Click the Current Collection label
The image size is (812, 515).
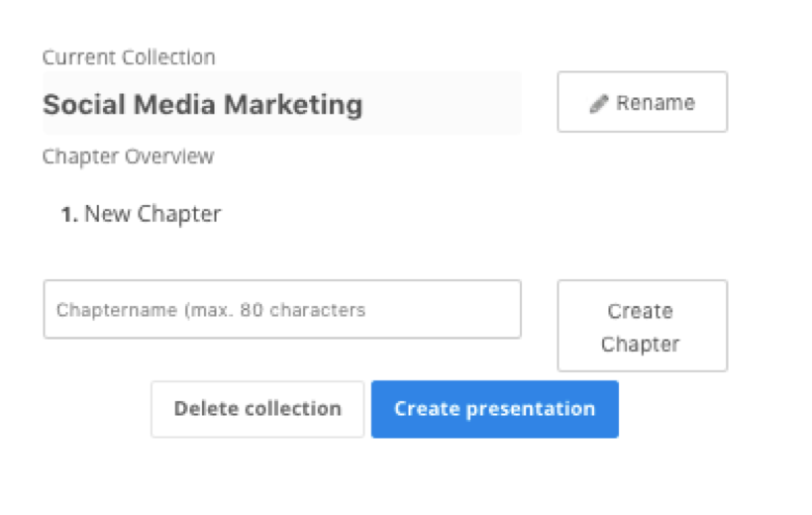point(129,57)
